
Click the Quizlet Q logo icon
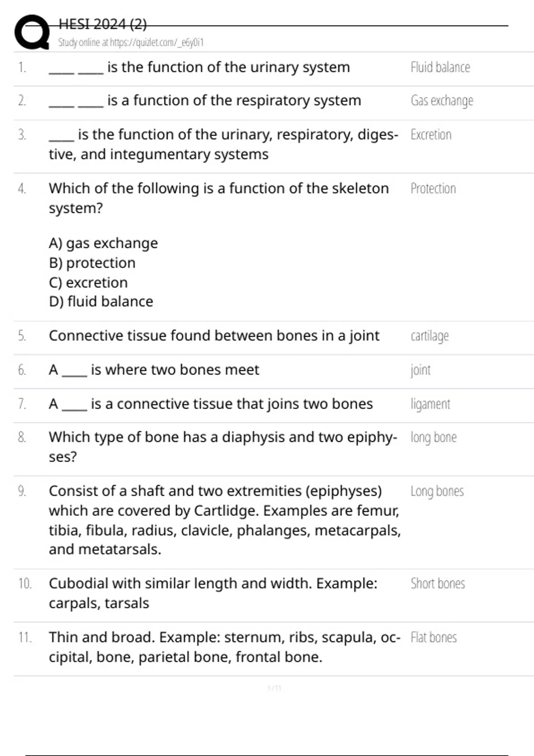pos(32,32)
